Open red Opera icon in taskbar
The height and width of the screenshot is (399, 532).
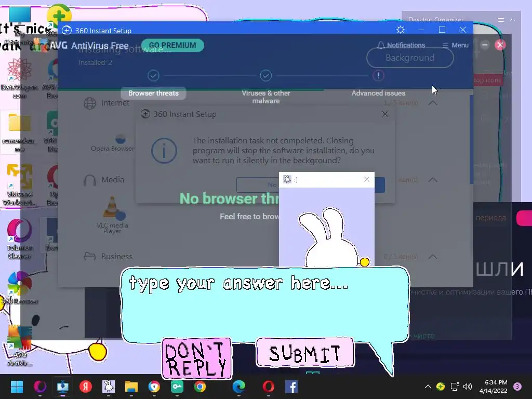coord(269,387)
